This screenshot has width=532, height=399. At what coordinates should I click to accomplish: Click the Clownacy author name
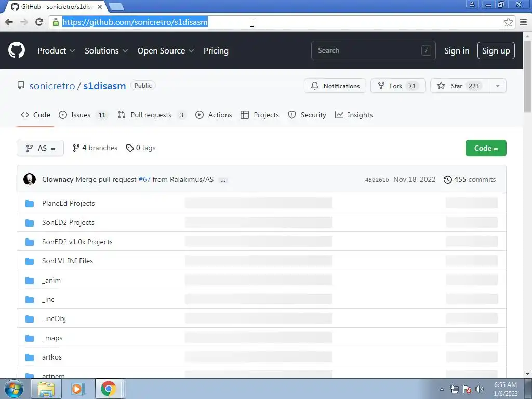(58, 179)
